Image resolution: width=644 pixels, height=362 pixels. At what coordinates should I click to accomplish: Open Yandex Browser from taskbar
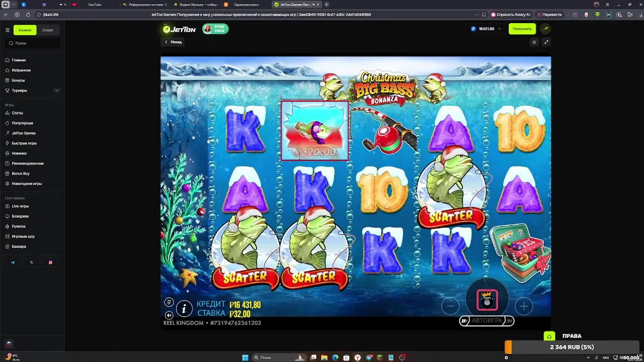(358, 357)
